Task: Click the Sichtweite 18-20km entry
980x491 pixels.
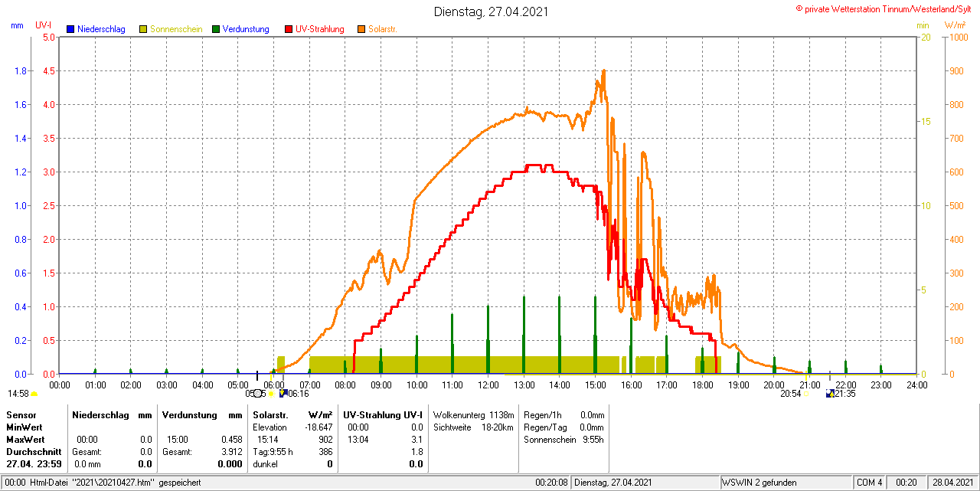Action: 473,427
